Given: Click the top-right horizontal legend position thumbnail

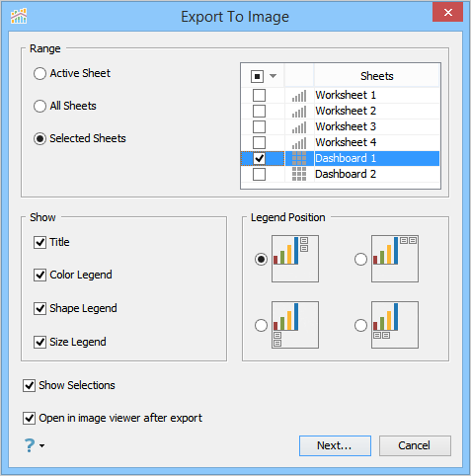Looking at the screenshot, I should 395,259.
